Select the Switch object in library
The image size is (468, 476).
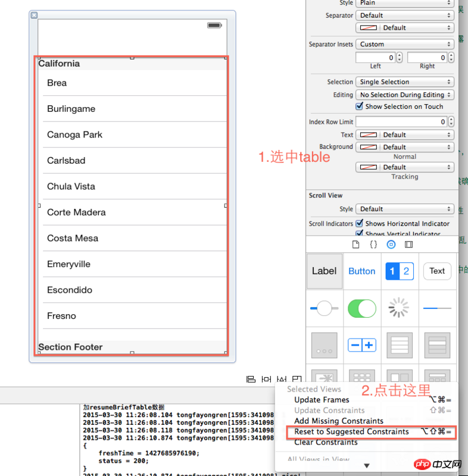click(x=361, y=308)
